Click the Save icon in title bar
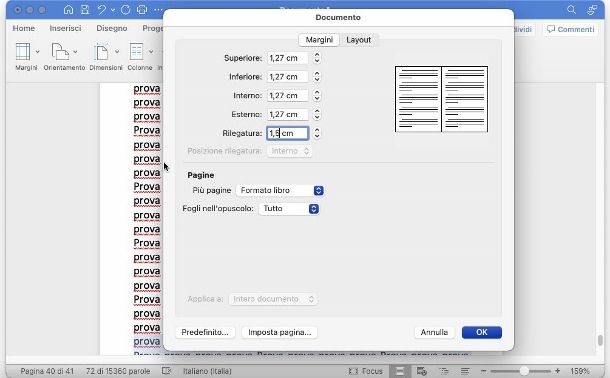This screenshot has height=378, width=610. 85,10
